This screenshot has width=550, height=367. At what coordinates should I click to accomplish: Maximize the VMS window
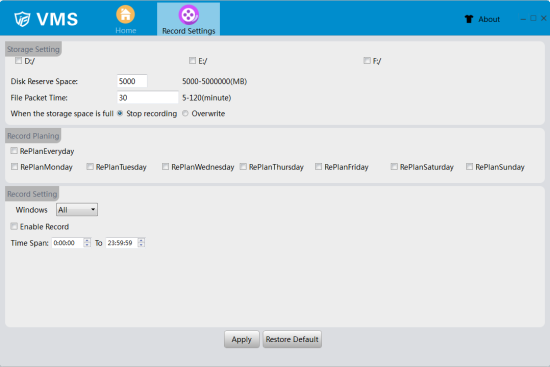[533, 18]
